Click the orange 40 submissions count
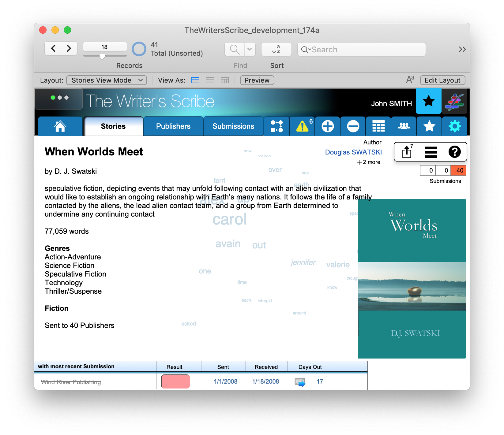Image resolution: width=504 pixels, height=435 pixels. coord(459,170)
